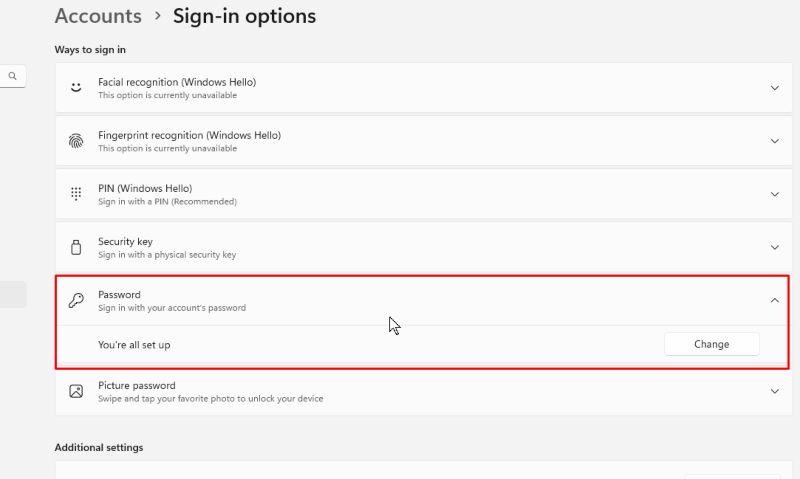Click the Security key USB icon
Screen dimensions: 800x479
pyautogui.click(x=76, y=247)
